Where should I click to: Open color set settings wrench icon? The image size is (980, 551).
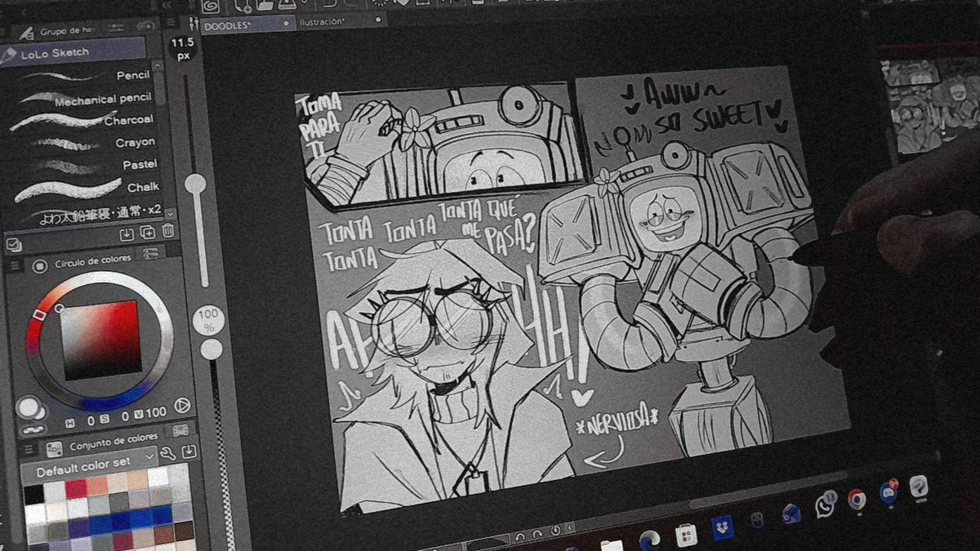pyautogui.click(x=168, y=453)
